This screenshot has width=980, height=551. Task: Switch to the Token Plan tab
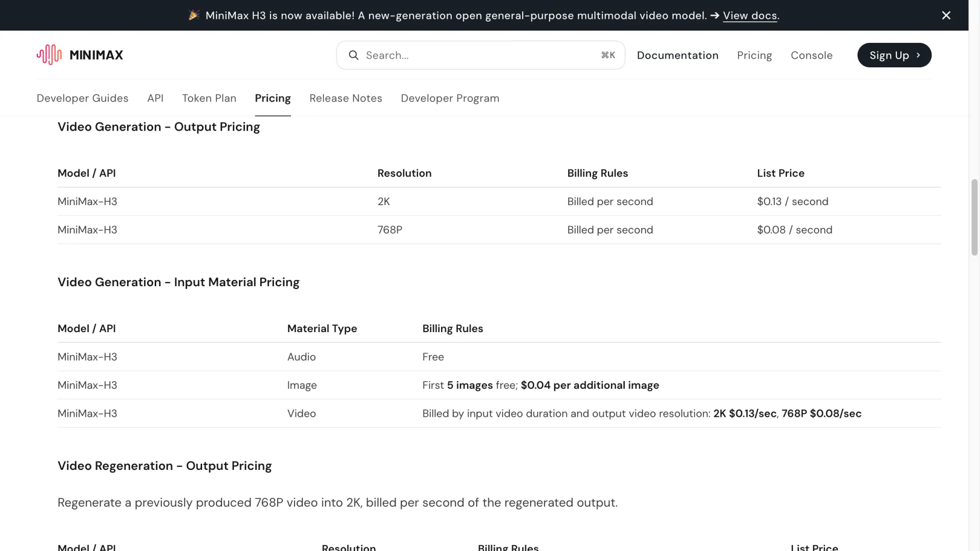(x=209, y=98)
